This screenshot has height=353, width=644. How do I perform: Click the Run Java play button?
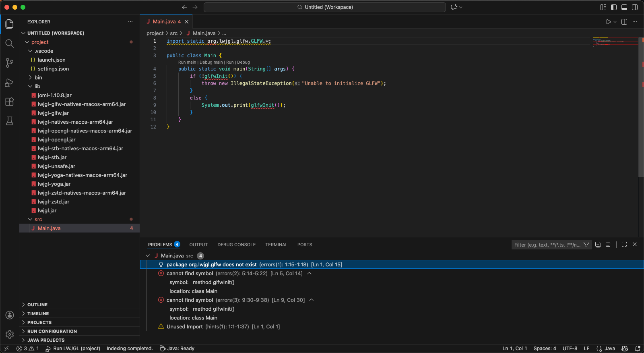(608, 22)
